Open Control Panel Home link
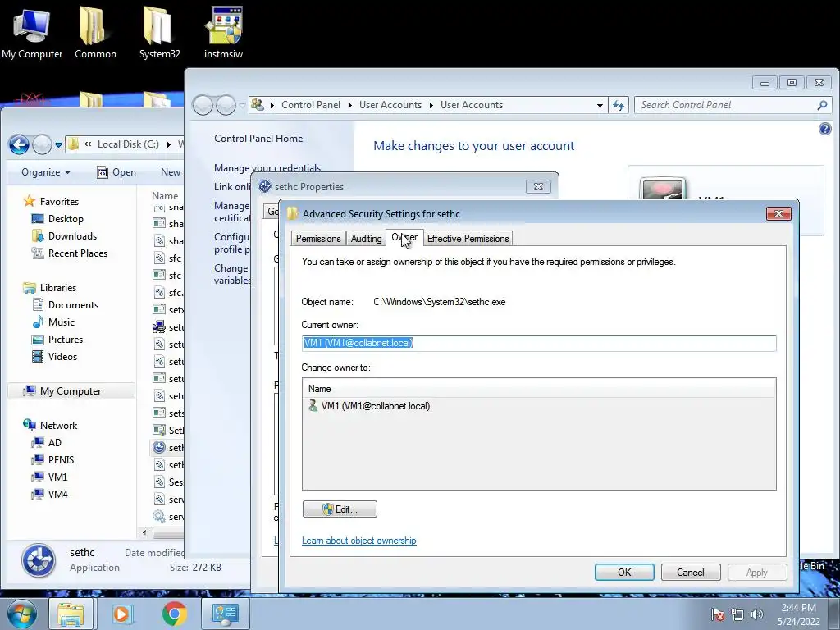The image size is (840, 630). 258,138
